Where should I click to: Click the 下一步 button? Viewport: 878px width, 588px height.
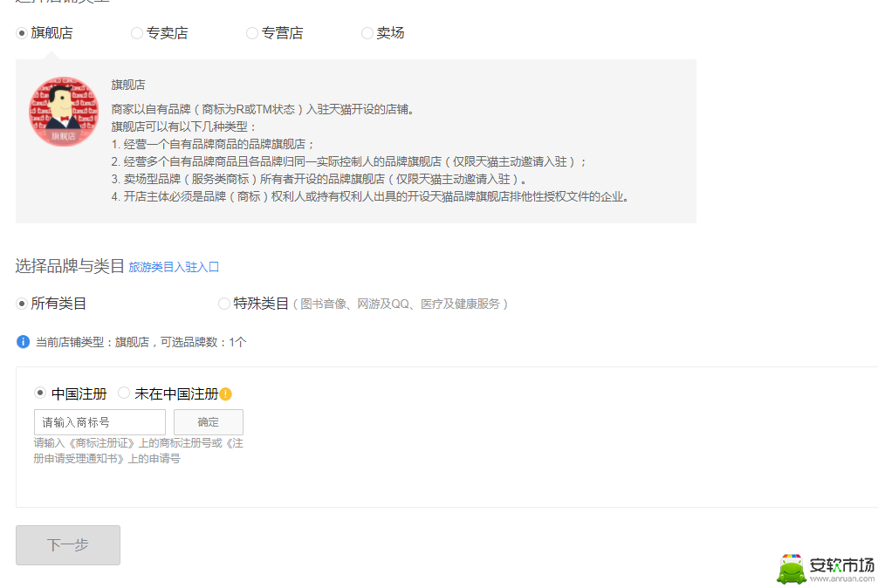click(x=68, y=545)
